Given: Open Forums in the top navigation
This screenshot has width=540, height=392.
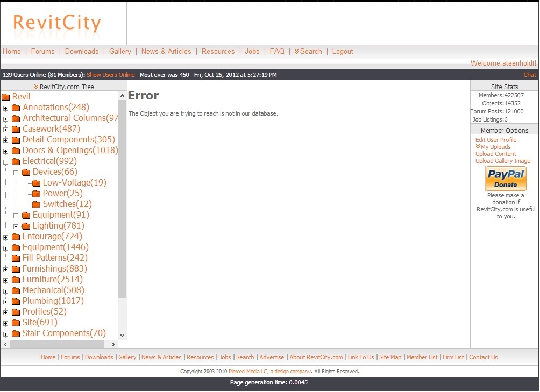Looking at the screenshot, I should [x=42, y=51].
